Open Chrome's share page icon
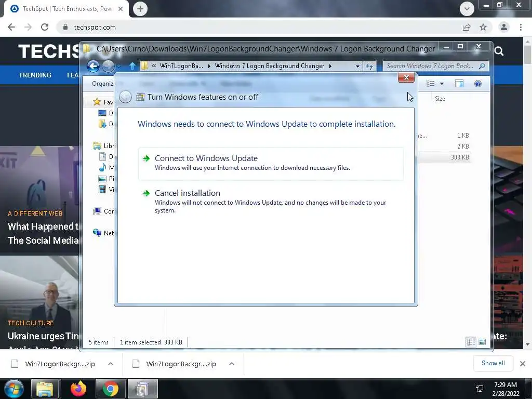 467,27
